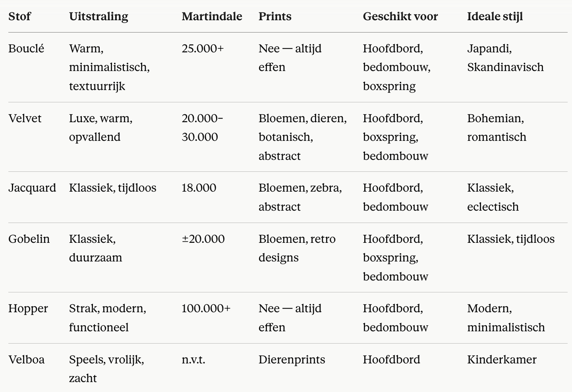The image size is (572, 392).
Task: Click the Japandi, Skandinavisch cell
Action: pyautogui.click(x=505, y=58)
